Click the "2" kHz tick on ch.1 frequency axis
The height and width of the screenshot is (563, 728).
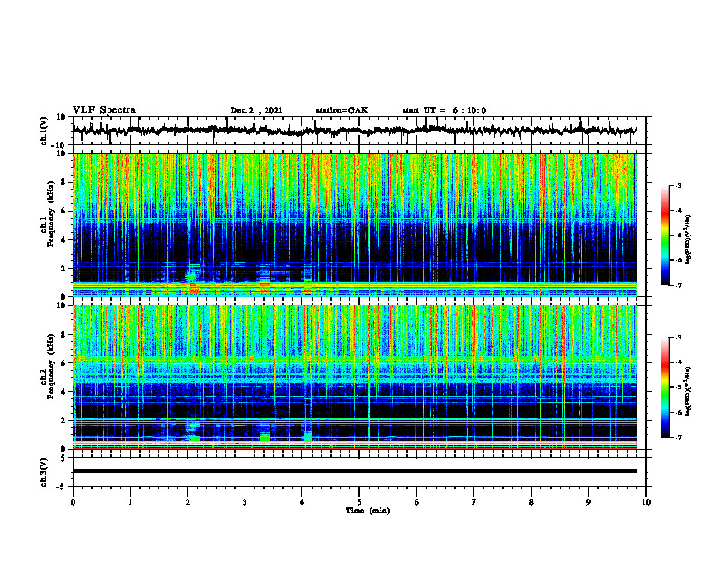coord(64,269)
